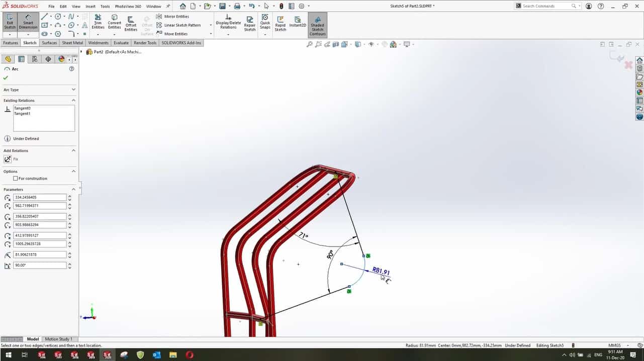This screenshot has height=361, width=644.
Task: Open Display/Delete Relations tool
Action: (x=228, y=22)
